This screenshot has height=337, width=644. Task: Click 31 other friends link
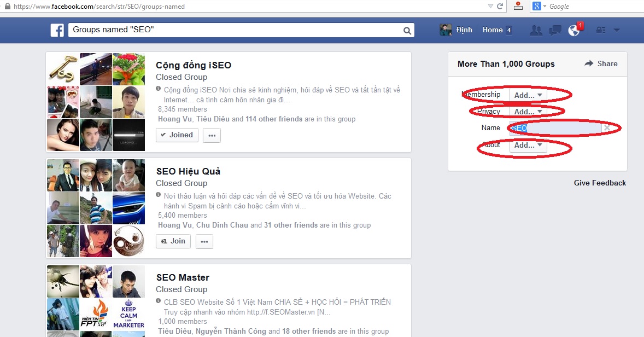(291, 225)
